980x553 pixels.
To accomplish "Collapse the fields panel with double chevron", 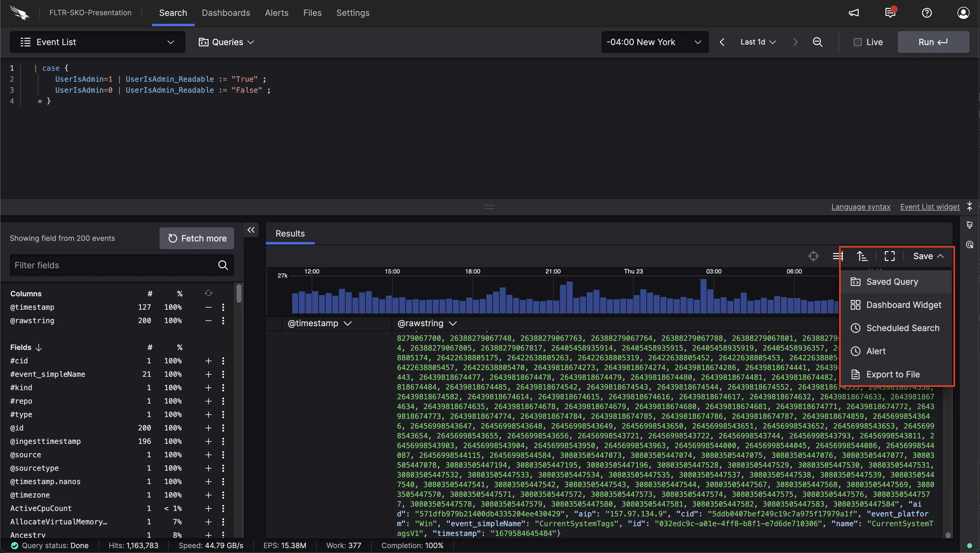I will (251, 230).
